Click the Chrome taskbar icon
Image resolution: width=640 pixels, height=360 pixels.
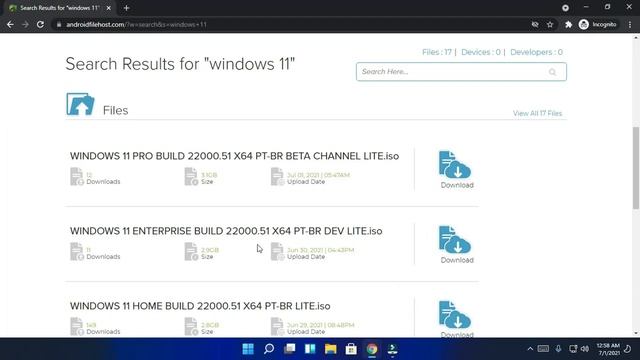(372, 349)
